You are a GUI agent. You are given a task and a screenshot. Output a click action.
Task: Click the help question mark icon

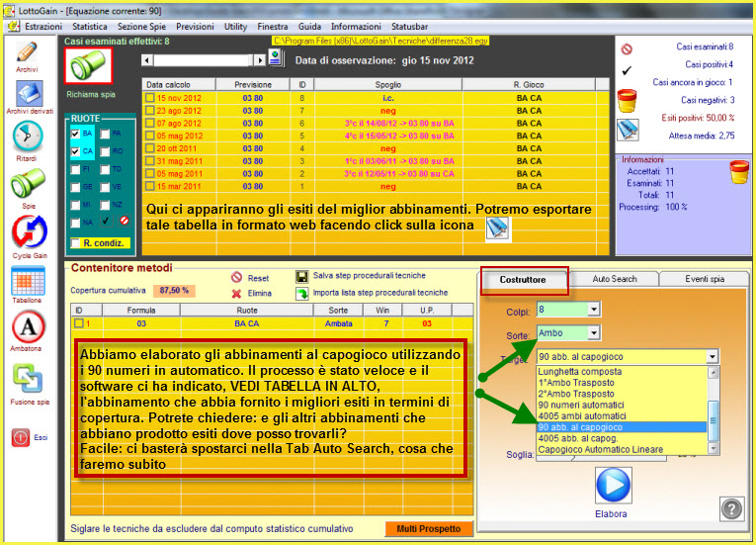pyautogui.click(x=731, y=508)
